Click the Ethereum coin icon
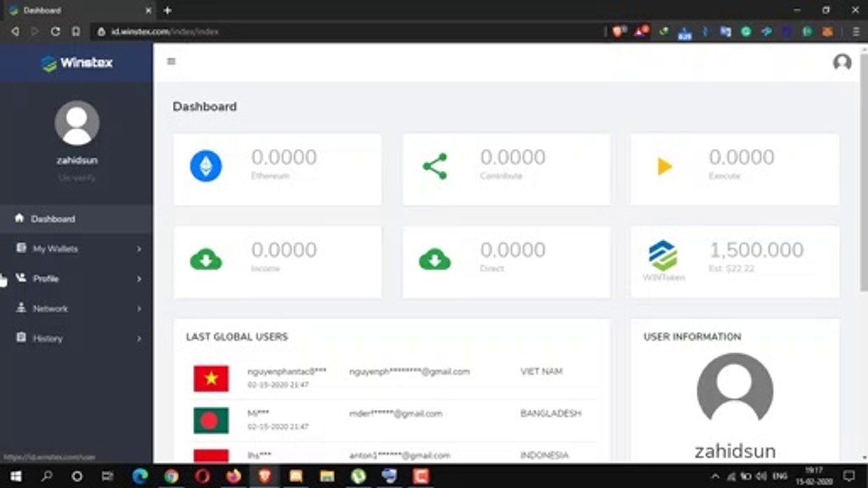This screenshot has width=868, height=488. pos(205,166)
